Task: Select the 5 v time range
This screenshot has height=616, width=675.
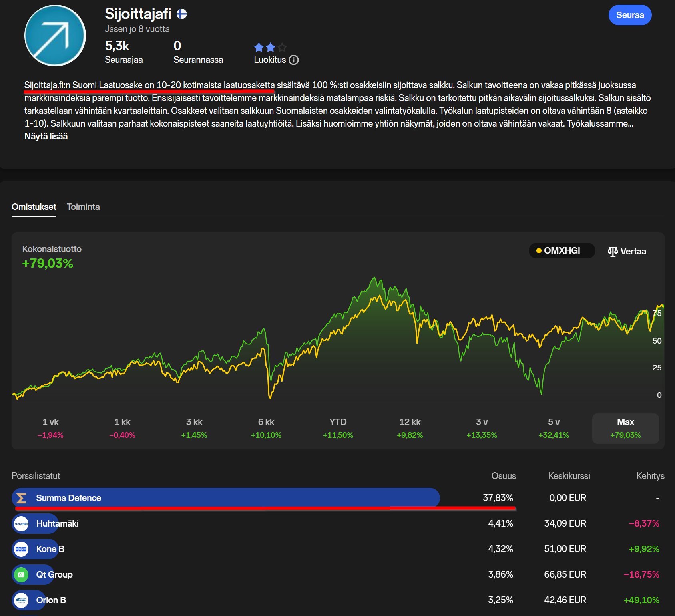Action: (x=554, y=428)
